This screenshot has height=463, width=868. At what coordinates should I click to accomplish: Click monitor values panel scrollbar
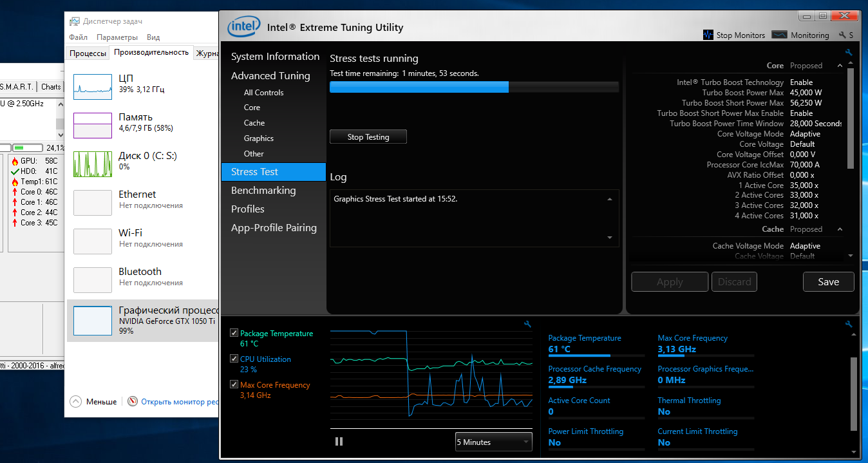tap(854, 394)
